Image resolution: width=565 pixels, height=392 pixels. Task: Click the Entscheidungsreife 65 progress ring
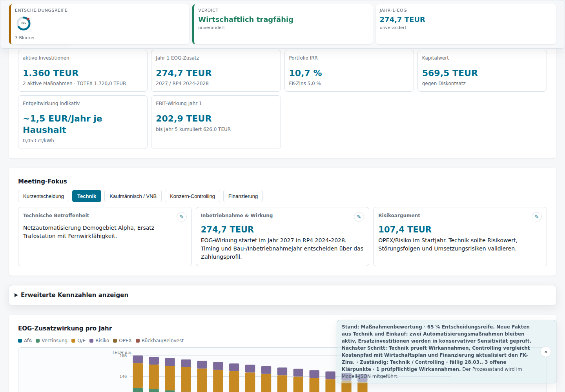[24, 24]
